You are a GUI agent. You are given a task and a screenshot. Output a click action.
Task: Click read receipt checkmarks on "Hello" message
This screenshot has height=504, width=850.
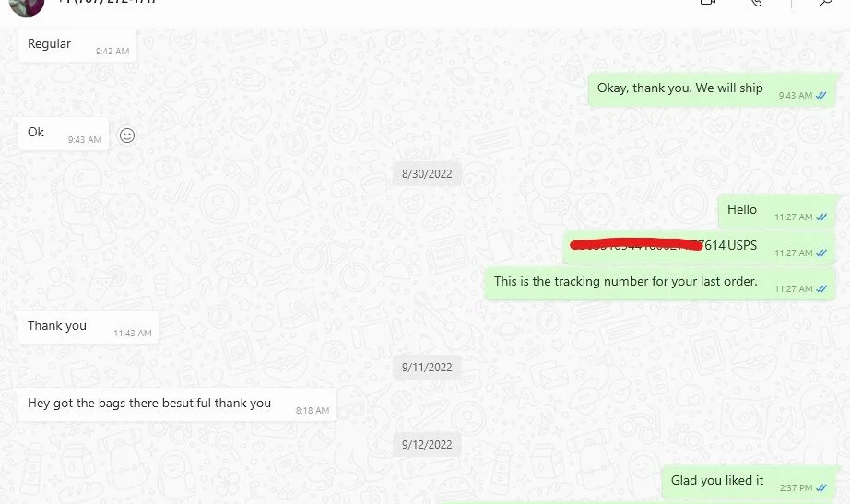821,217
